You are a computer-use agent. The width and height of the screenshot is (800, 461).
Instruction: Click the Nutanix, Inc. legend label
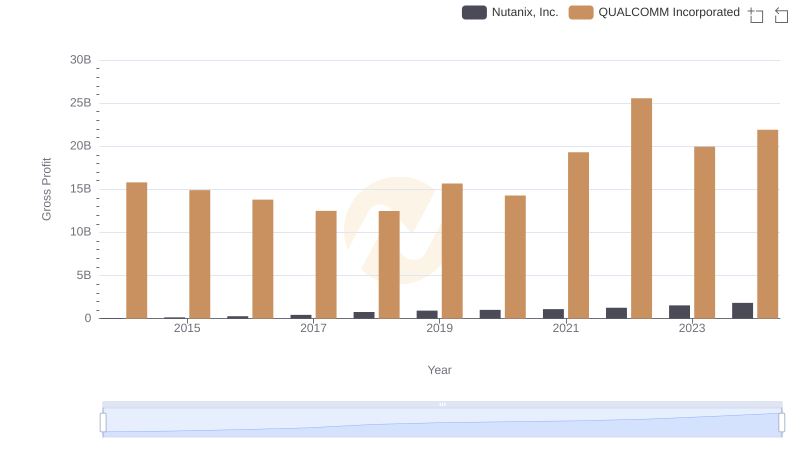525,12
